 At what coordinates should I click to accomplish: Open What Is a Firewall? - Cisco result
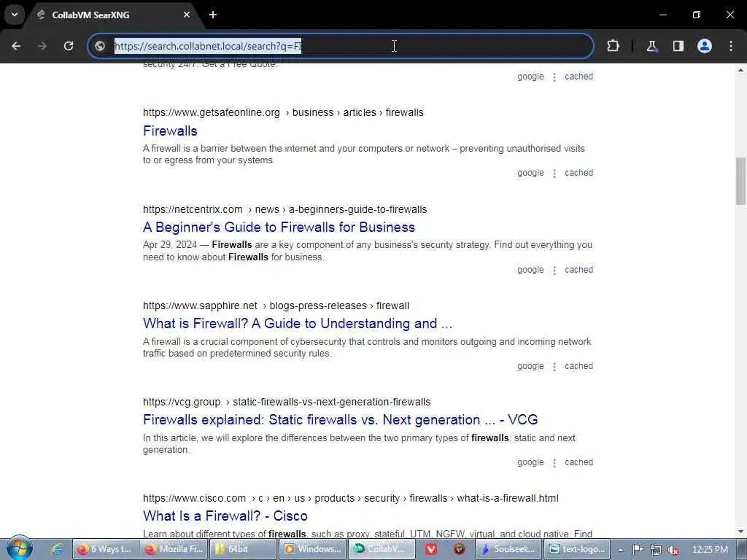225,516
